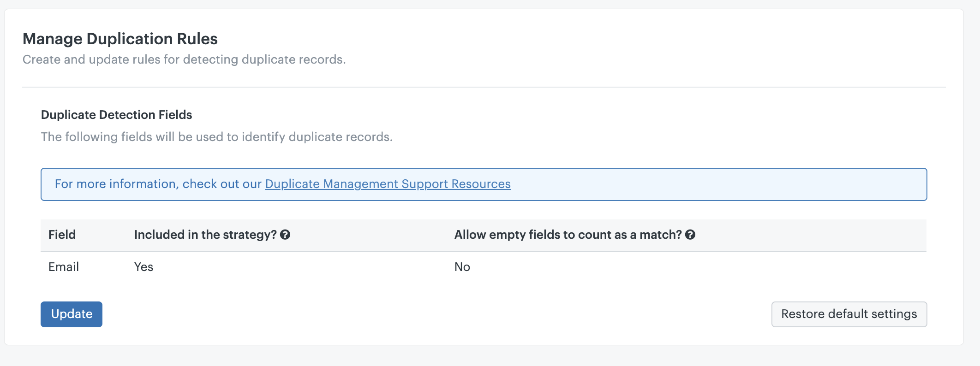Click empty area inside the blue info banner
The height and width of the screenshot is (366, 980).
pyautogui.click(x=715, y=184)
